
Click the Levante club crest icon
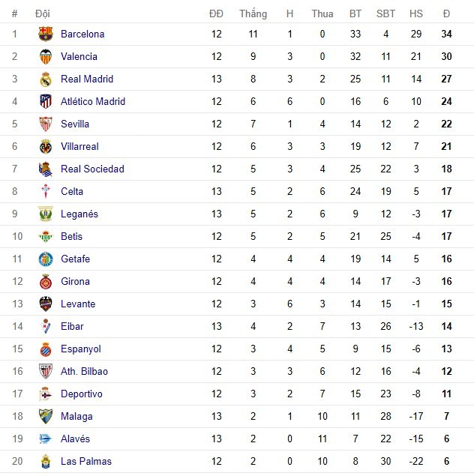click(46, 304)
